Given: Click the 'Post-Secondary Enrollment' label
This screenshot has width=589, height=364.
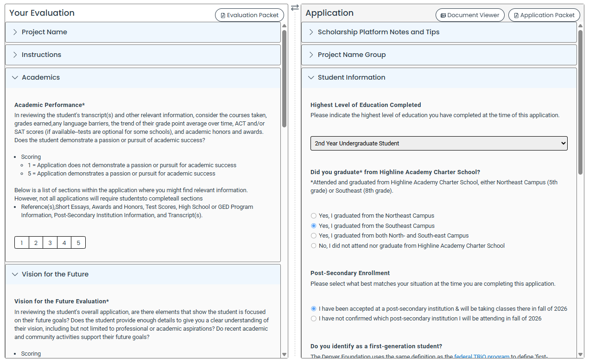Looking at the screenshot, I should (x=350, y=273).
